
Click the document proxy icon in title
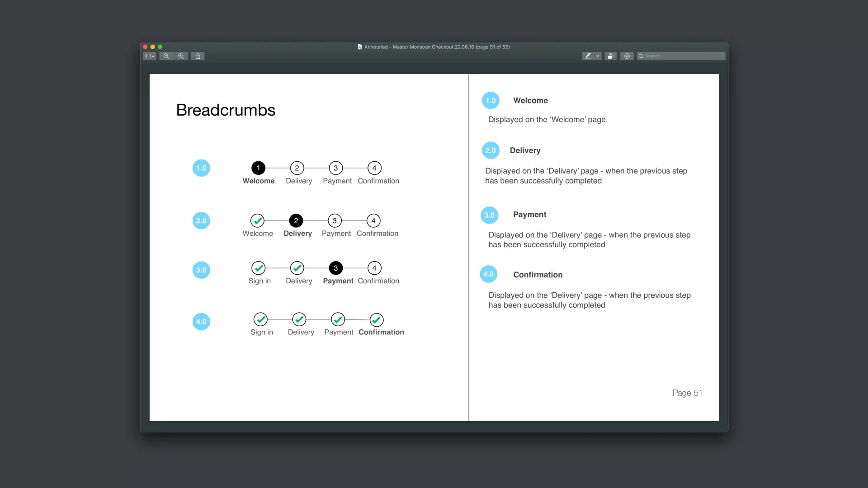point(360,47)
